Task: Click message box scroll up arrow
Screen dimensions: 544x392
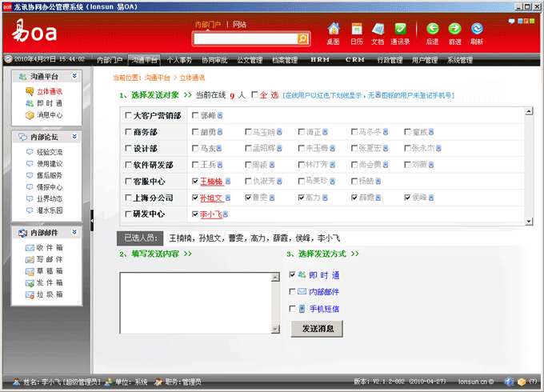Action: 275,277
